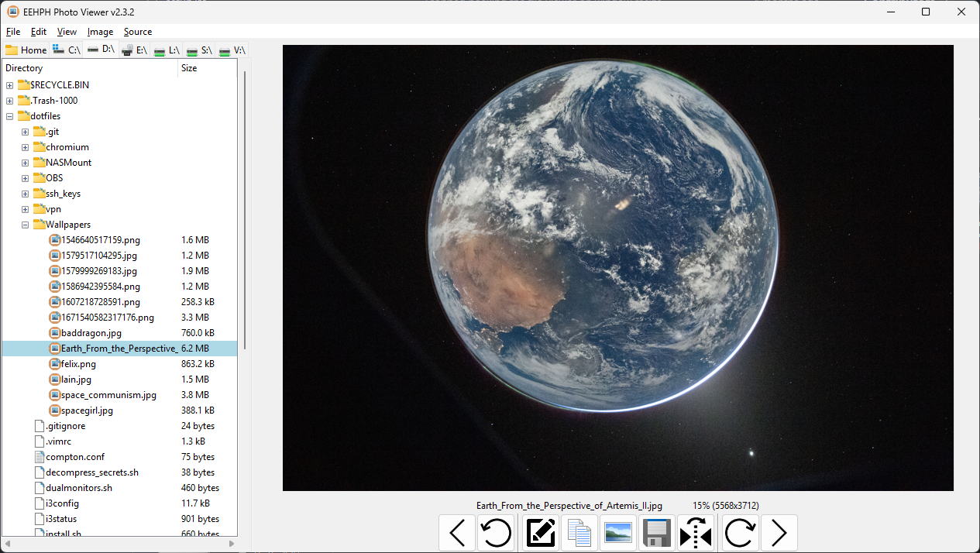Viewport: 980px width, 553px height.
Task: Click the landscape picture toolbar icon
Action: (x=618, y=533)
